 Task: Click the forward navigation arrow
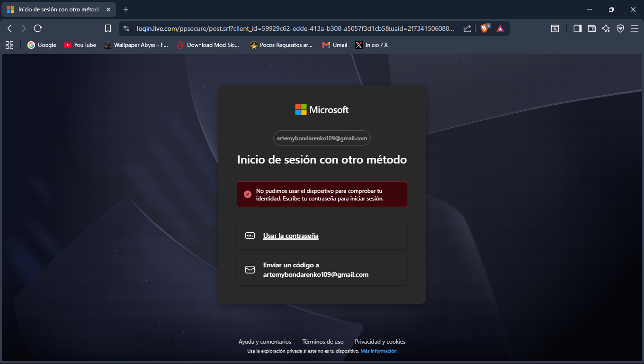tap(24, 28)
